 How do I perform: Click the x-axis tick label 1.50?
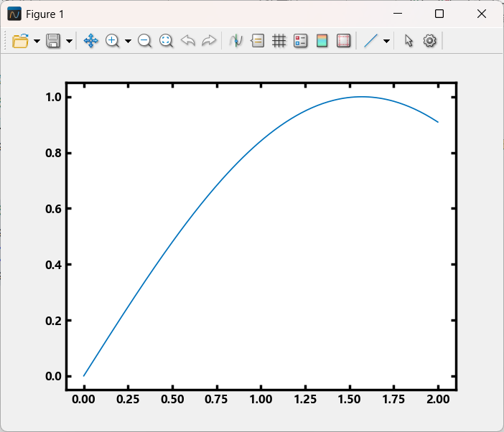[x=349, y=399]
